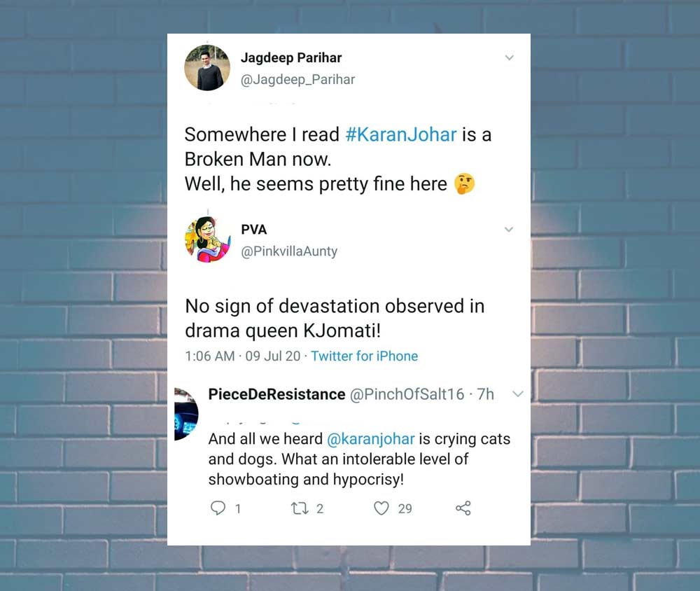Click the 29 likes count

[405, 509]
